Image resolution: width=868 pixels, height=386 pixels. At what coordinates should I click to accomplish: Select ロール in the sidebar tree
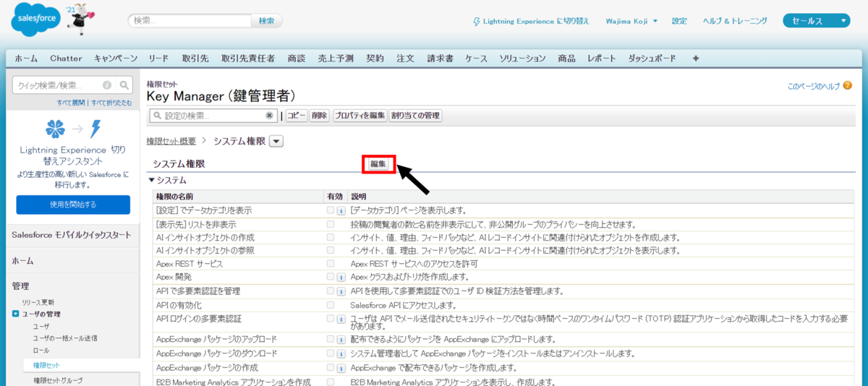point(41,350)
